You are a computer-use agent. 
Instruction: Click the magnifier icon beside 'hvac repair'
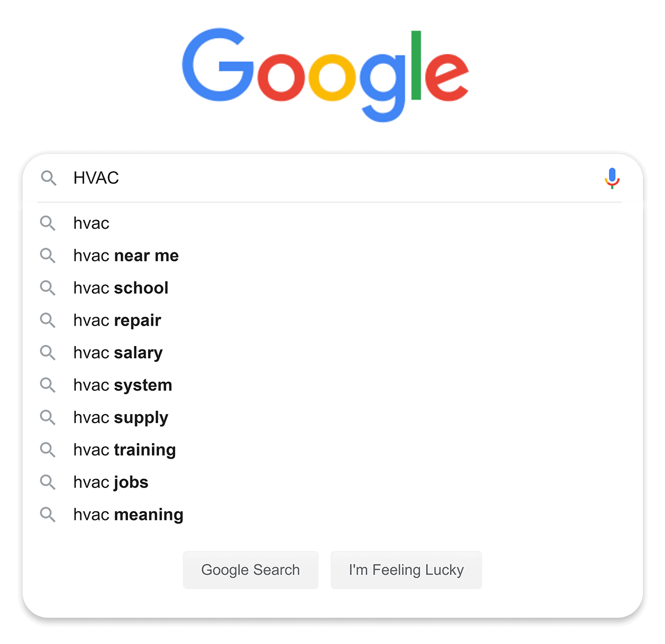click(x=48, y=321)
